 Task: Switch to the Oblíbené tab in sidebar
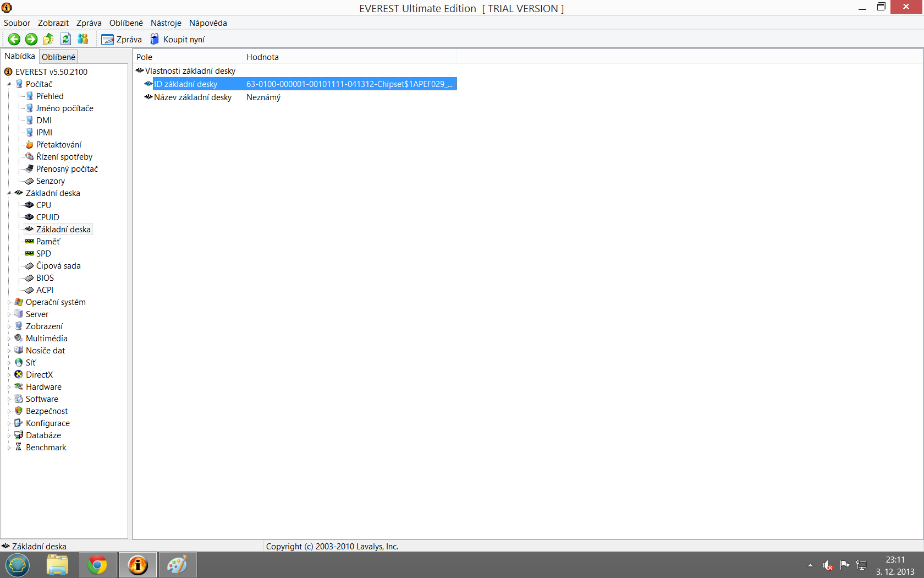click(58, 57)
